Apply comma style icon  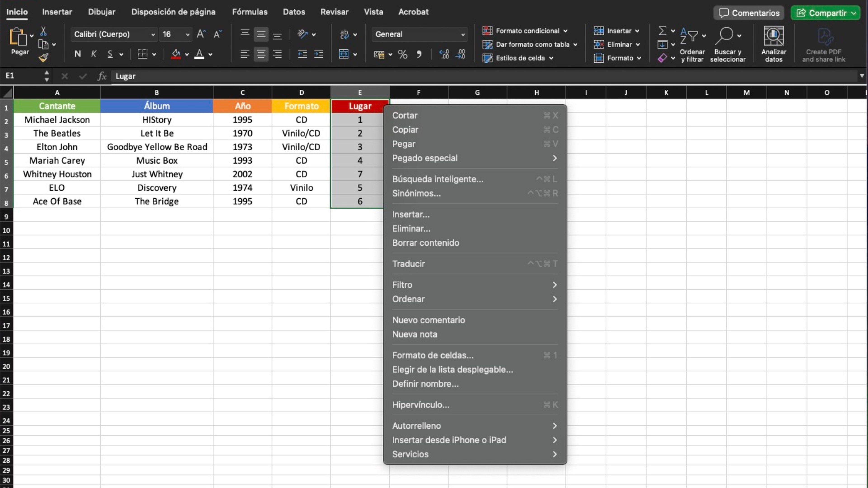(x=419, y=54)
